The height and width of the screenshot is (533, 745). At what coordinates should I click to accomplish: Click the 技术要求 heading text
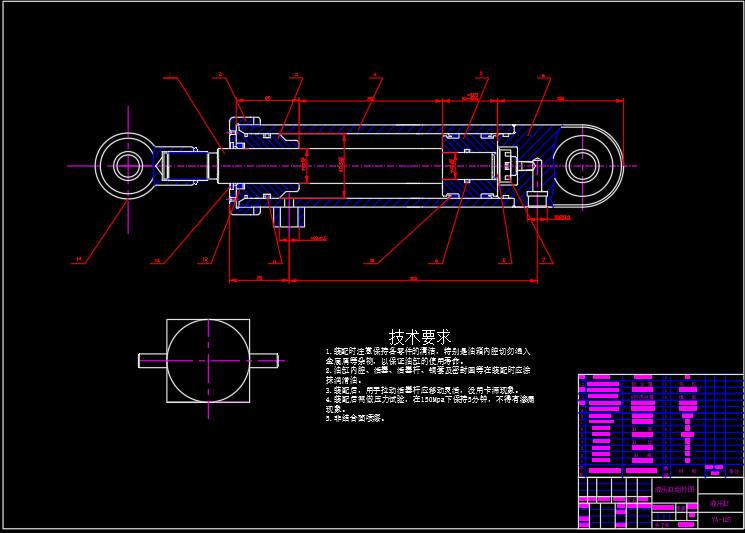tap(419, 337)
